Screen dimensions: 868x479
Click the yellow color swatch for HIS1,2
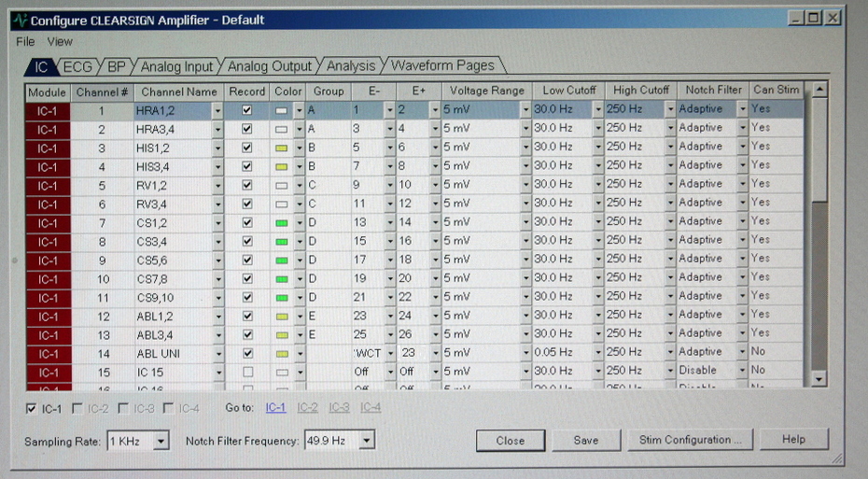tap(281, 148)
